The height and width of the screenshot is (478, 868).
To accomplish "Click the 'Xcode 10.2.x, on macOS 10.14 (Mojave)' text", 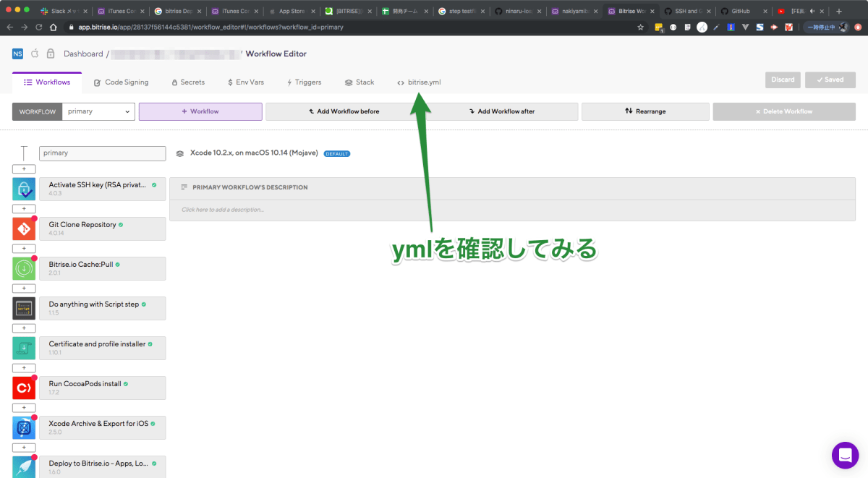I will (254, 153).
